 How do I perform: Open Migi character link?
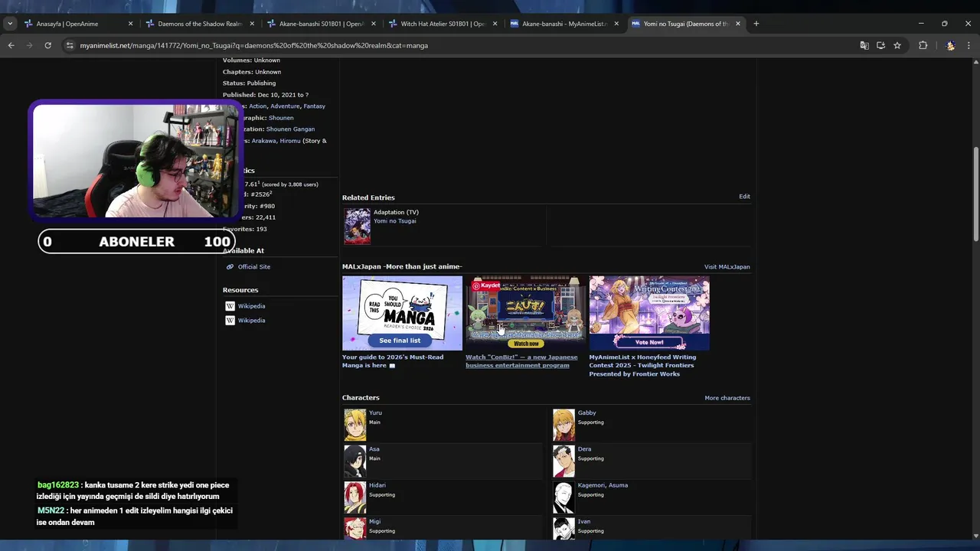tap(374, 521)
